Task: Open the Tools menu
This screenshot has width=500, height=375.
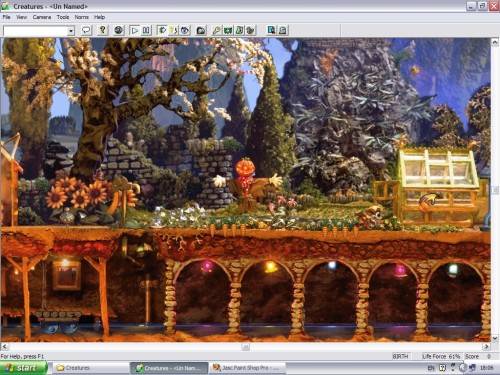Action: pyautogui.click(x=63, y=17)
